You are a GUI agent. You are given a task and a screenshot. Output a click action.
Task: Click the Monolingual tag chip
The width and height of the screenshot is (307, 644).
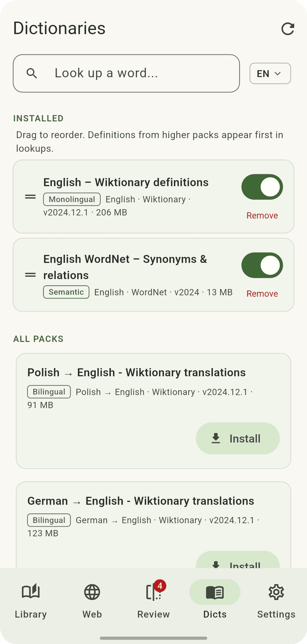(72, 200)
